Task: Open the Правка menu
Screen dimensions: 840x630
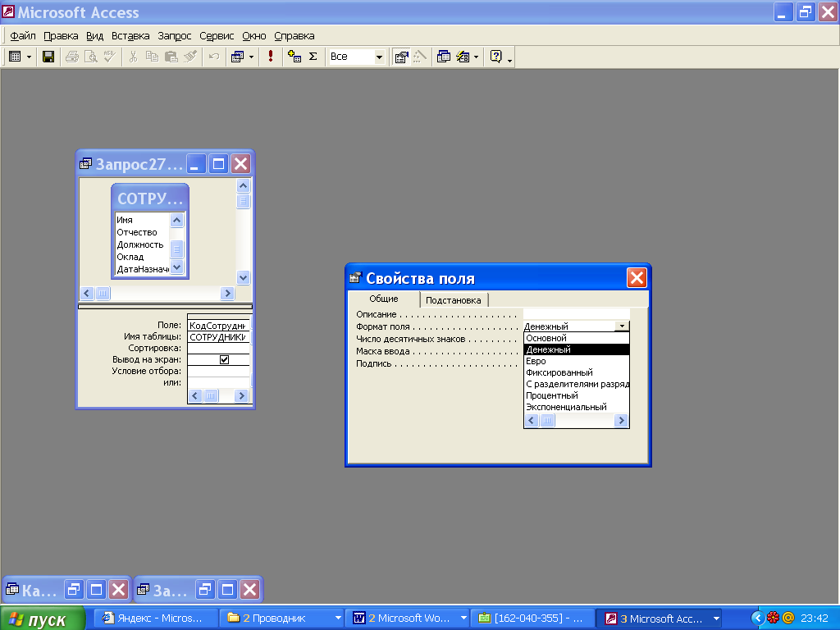Action: 61,36
